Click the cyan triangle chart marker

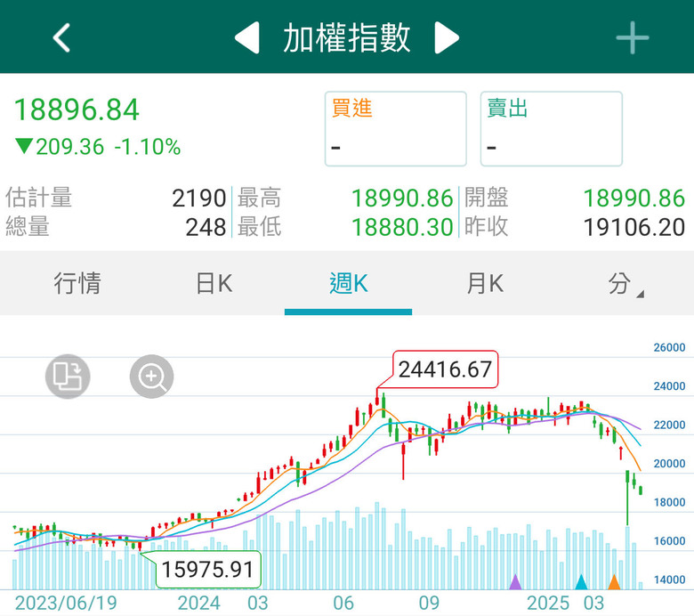click(x=581, y=582)
